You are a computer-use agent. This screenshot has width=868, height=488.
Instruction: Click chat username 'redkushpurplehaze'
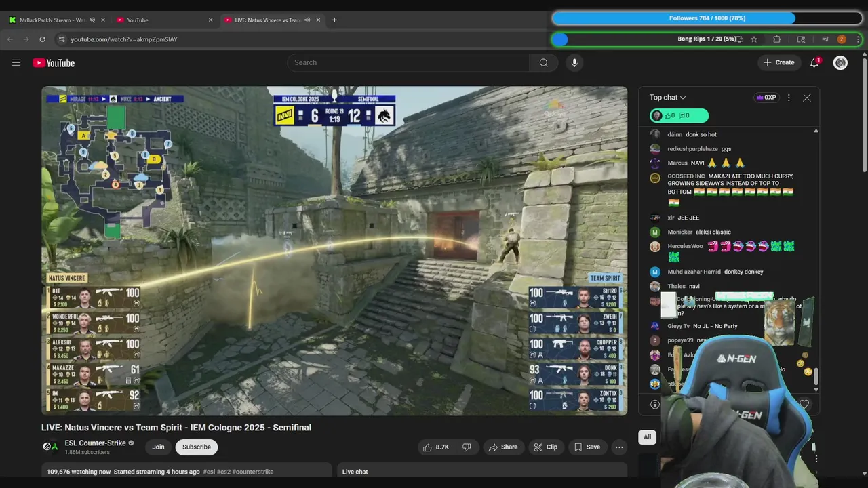click(x=692, y=149)
